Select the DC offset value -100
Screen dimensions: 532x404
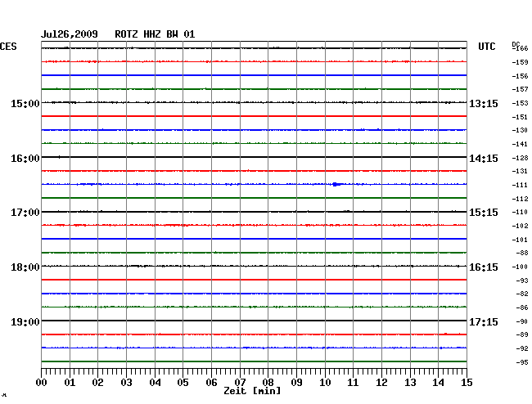coord(520,267)
